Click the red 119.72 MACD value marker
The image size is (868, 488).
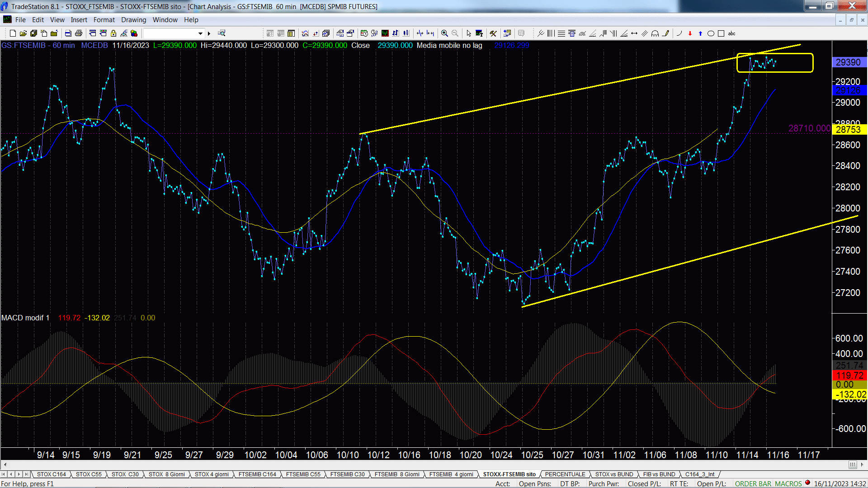pos(849,375)
